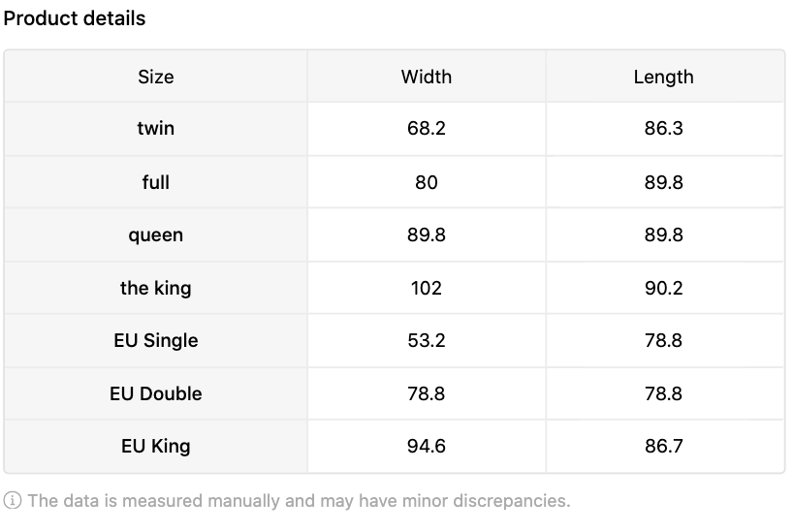
Task: Click the EU Single row label
Action: [x=155, y=341]
